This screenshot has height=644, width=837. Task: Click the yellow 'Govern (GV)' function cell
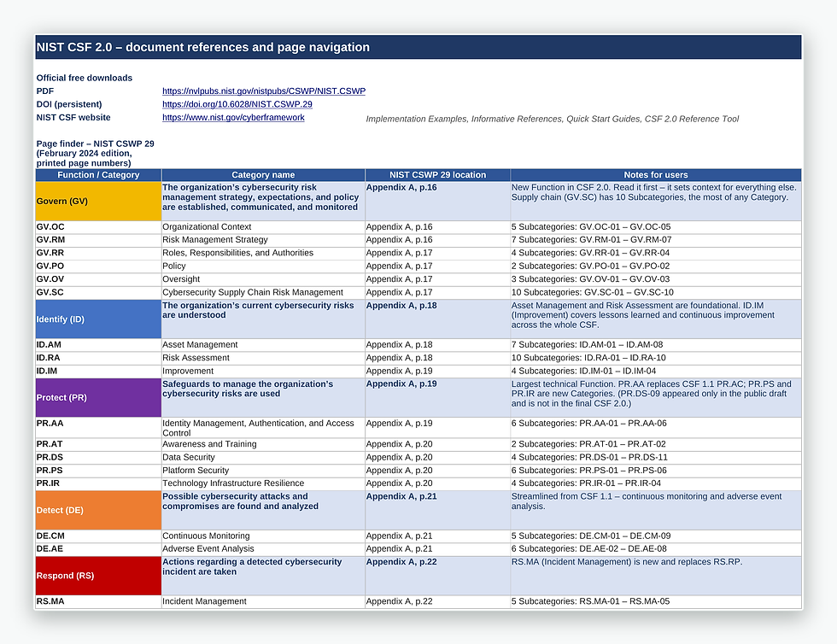pyautogui.click(x=98, y=201)
